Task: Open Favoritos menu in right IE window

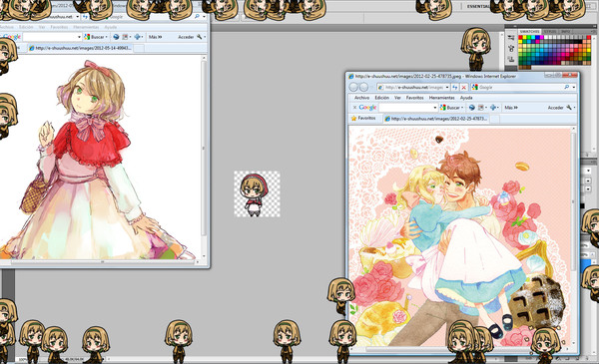Action: tap(414, 98)
